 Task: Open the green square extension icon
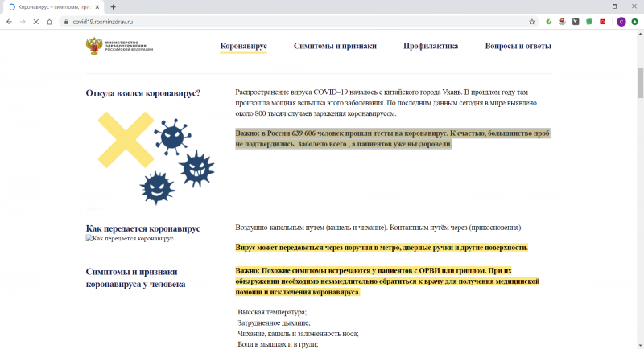coord(589,22)
